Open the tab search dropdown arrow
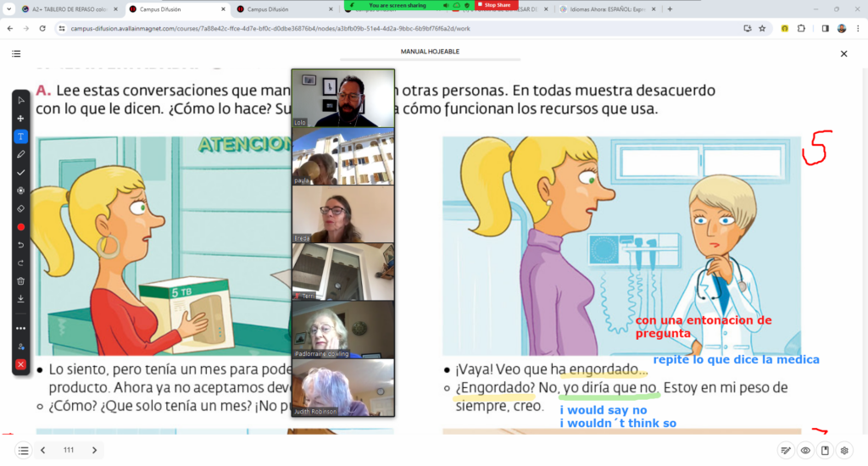868x466 pixels. point(8,9)
